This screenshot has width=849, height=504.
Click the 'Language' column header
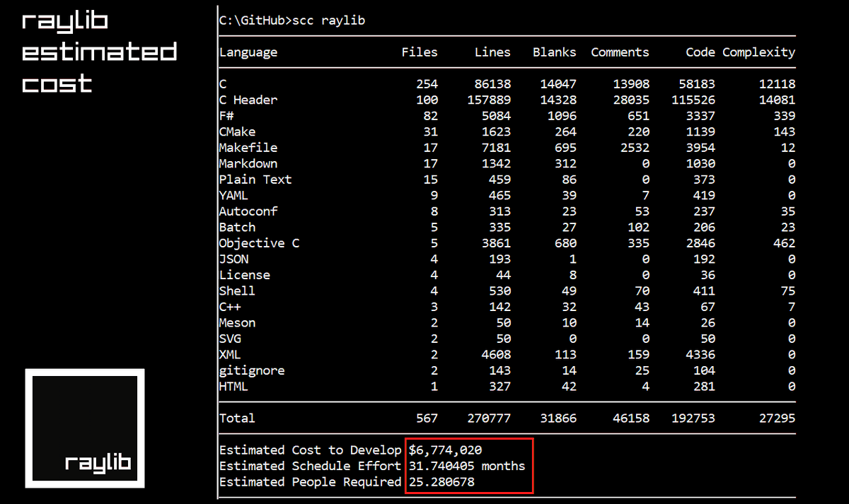click(248, 52)
